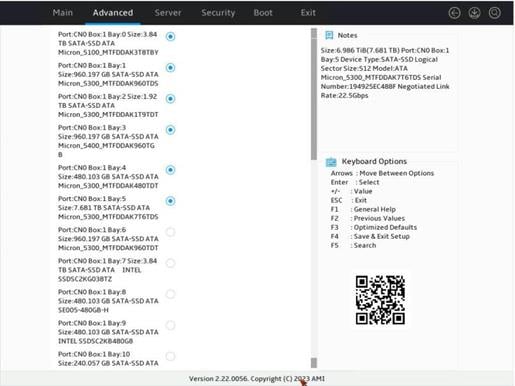
Task: Select the Bay:8 SE00S-480GB-H drive radio
Action: click(170, 294)
